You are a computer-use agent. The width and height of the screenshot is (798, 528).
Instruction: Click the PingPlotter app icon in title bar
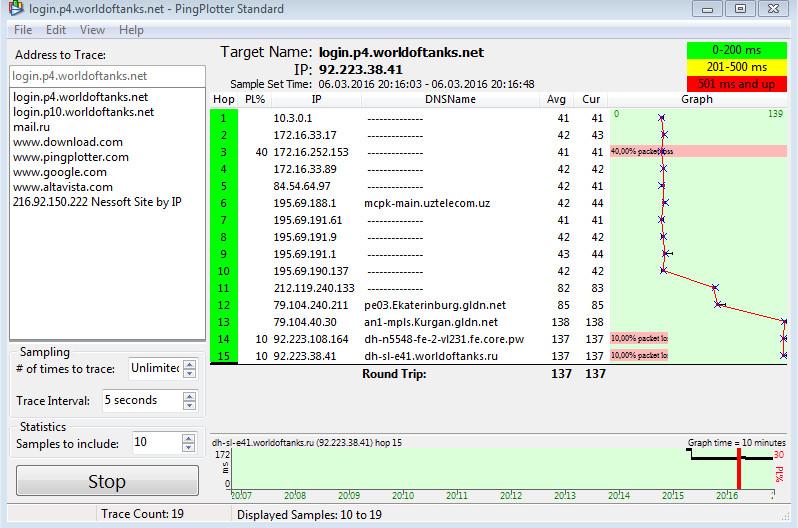tap(16, 8)
